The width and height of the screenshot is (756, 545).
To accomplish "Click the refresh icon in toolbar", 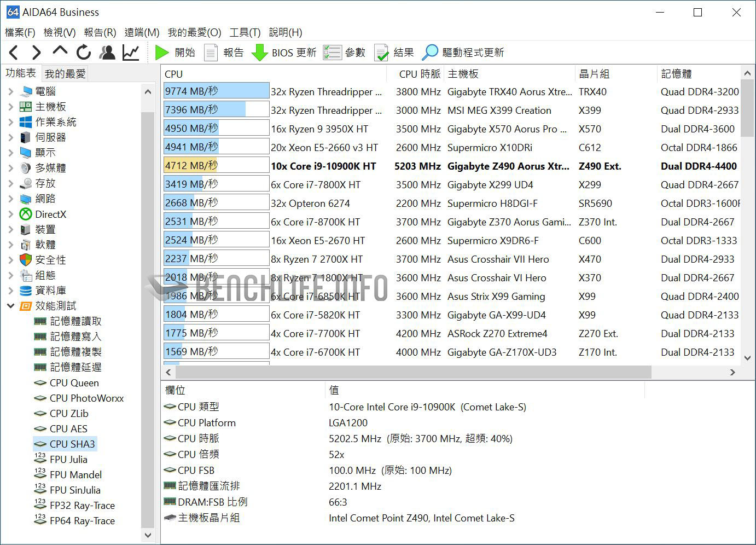I will pos(83,53).
